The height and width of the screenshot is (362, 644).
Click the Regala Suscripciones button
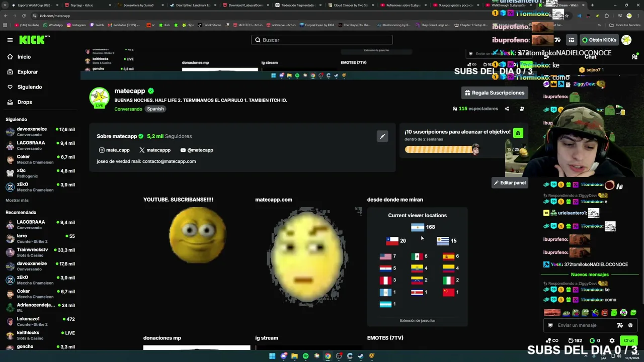[x=495, y=93]
